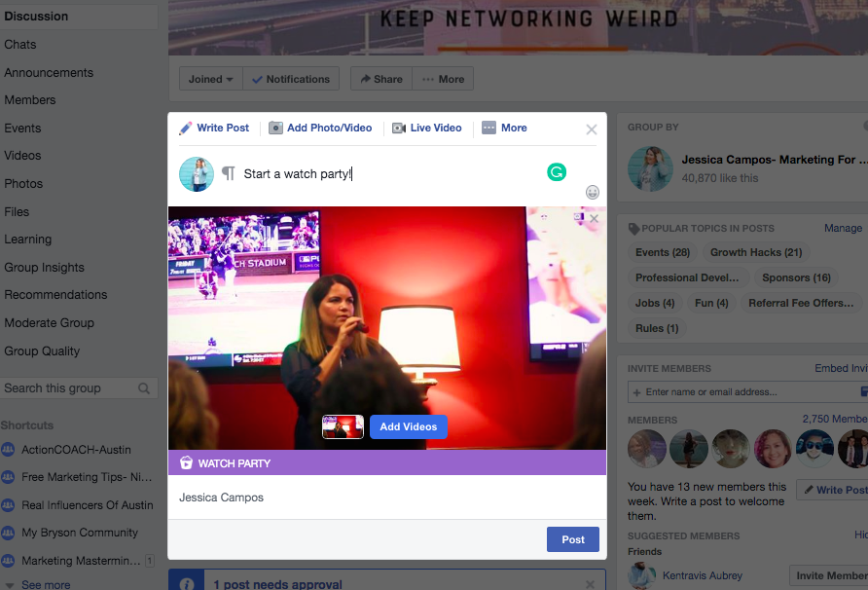This screenshot has height=590, width=868.
Task: Select the Professional Devel... topic
Action: coord(687,277)
